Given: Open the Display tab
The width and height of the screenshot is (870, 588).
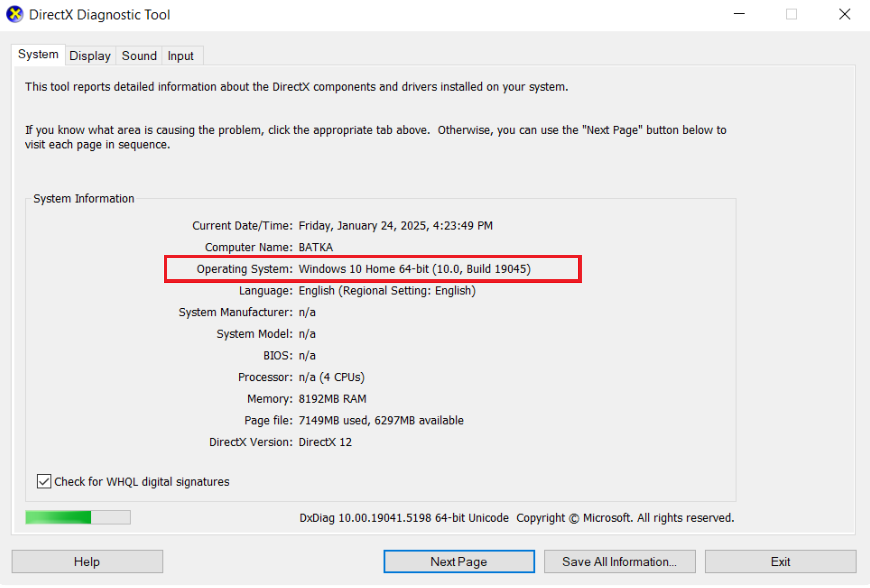Looking at the screenshot, I should click(x=90, y=56).
